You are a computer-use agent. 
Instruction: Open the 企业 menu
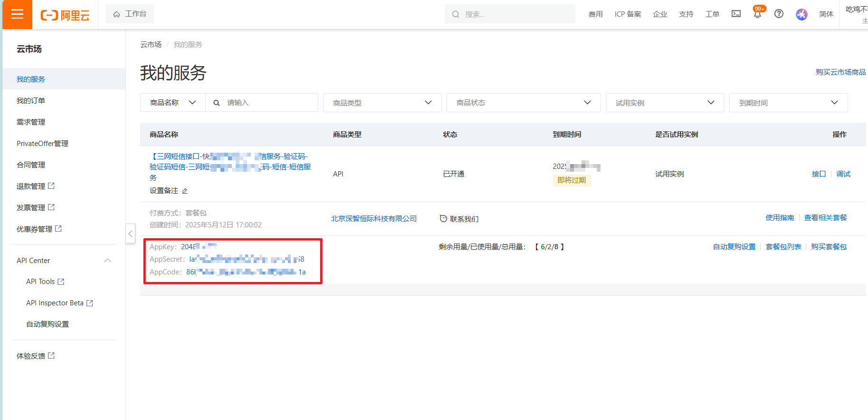(x=660, y=14)
